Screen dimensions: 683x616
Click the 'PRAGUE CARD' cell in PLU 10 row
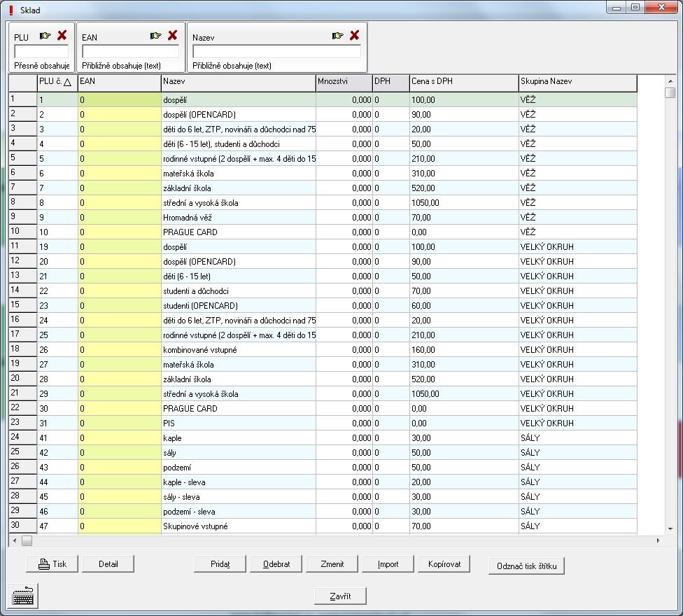pyautogui.click(x=238, y=232)
